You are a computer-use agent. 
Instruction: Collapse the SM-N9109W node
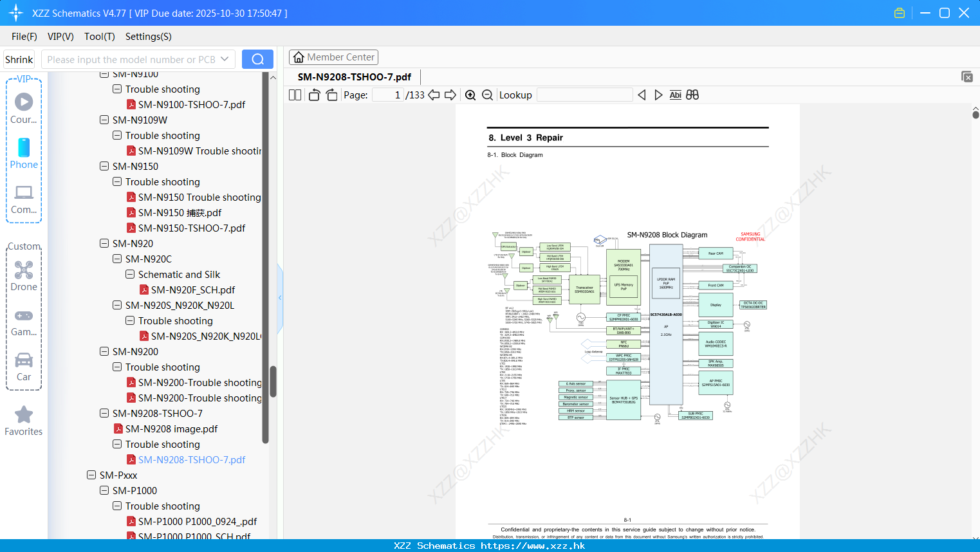tap(104, 120)
